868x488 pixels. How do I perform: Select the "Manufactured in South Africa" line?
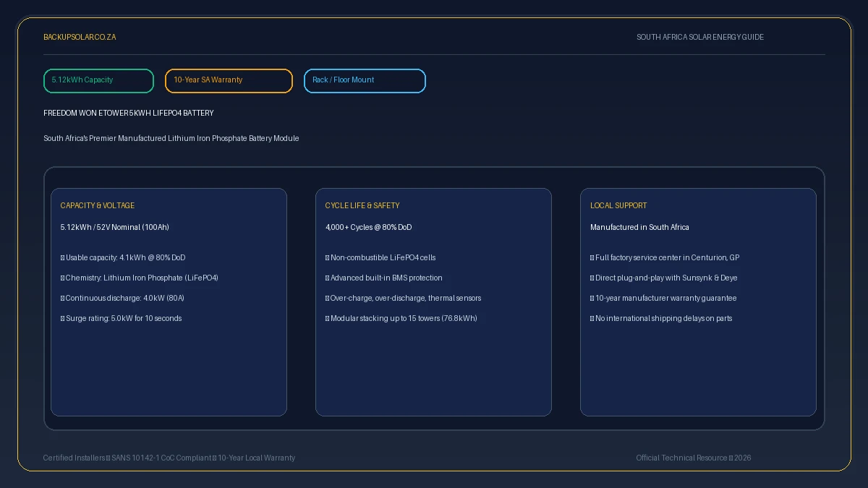(x=639, y=228)
